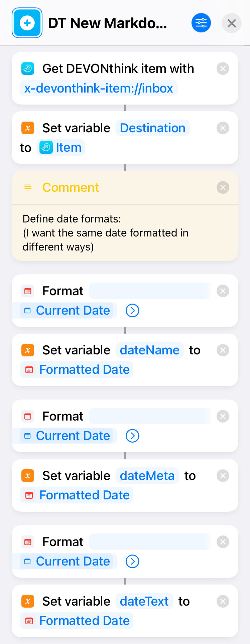Image resolution: width=250 pixels, height=644 pixels.
Task: Tap the shortcut title DT New Markdo…
Action: [108, 23]
